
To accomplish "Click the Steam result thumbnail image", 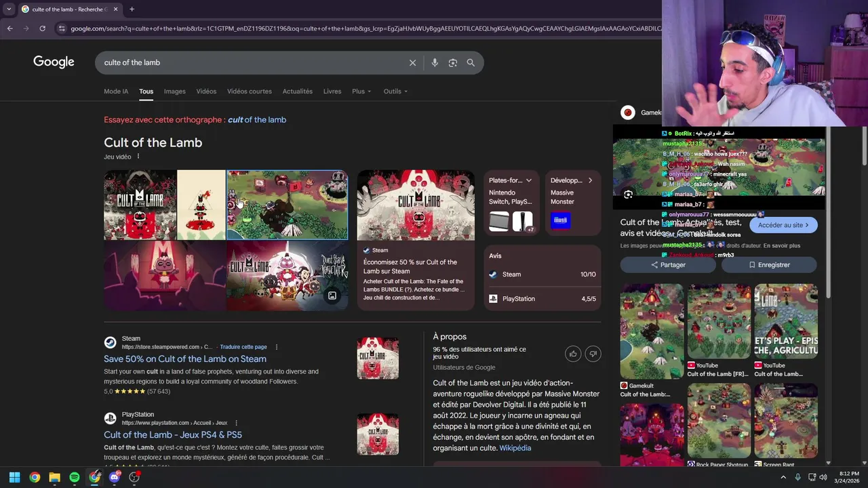I will 378,358.
